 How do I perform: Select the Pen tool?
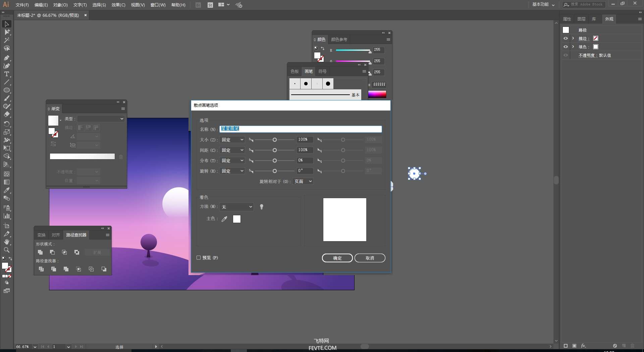pos(7,58)
